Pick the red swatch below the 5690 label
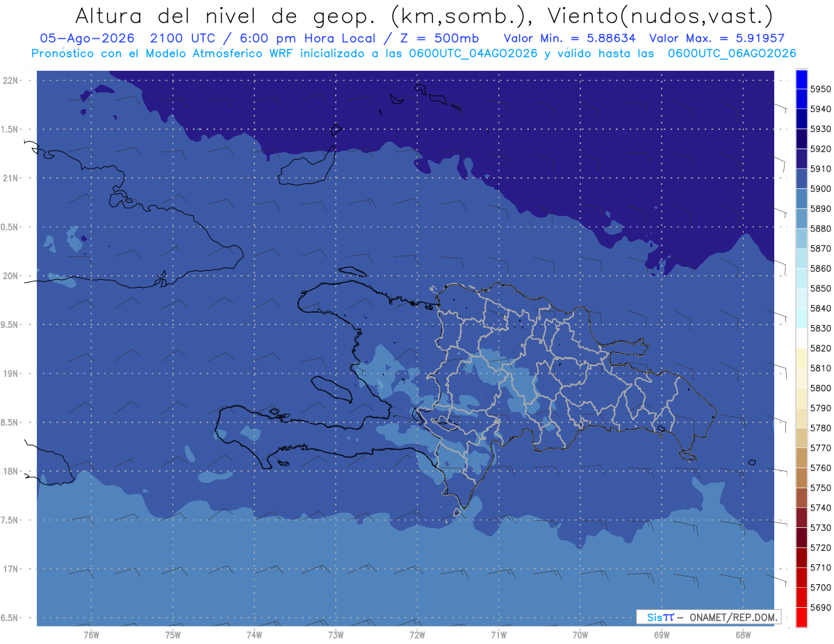This screenshot has width=834, height=644. point(801,617)
